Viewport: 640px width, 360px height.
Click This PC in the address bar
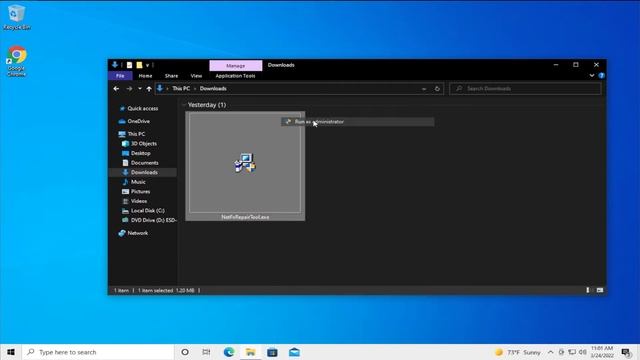tap(181, 89)
